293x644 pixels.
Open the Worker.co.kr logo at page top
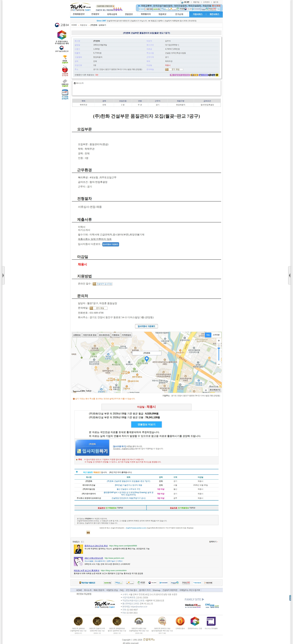click(80, 7)
